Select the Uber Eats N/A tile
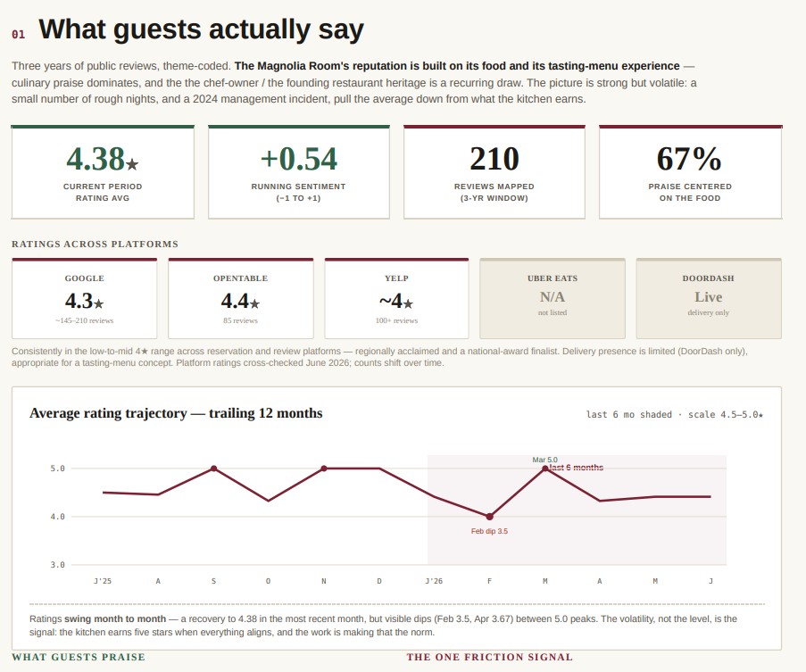This screenshot has width=806, height=672. click(x=553, y=298)
